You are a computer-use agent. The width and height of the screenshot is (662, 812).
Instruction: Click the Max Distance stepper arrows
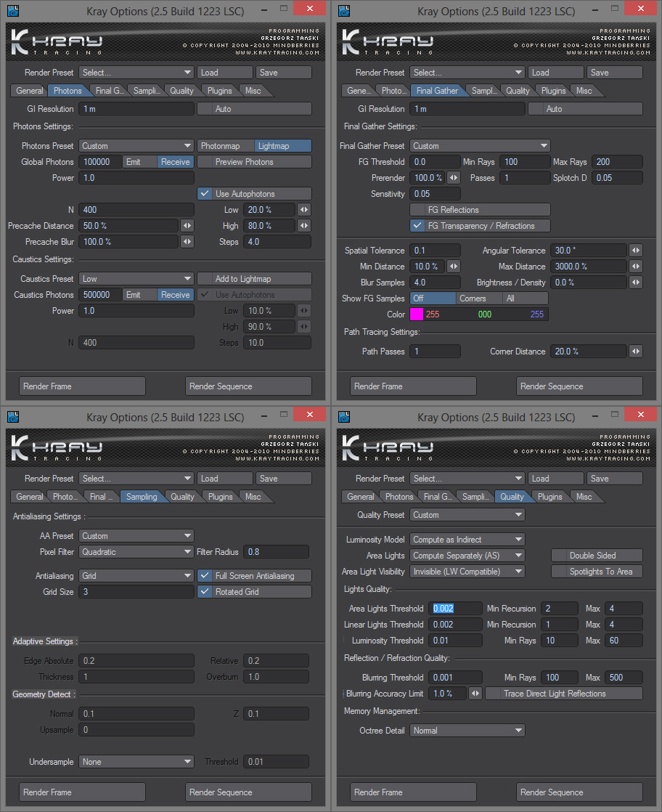tap(635, 267)
